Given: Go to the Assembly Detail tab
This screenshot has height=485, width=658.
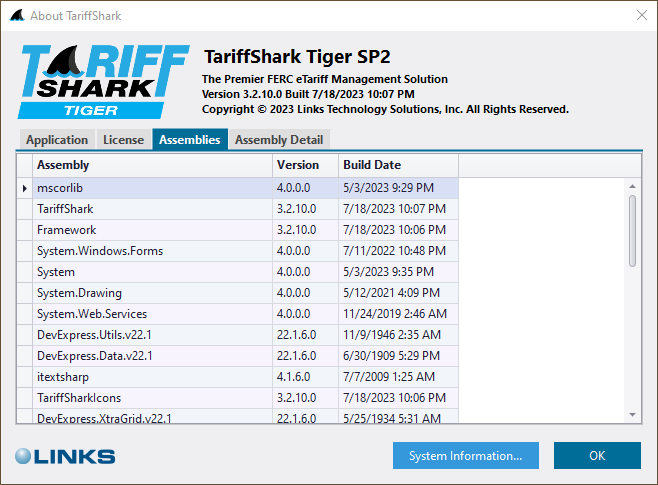Looking at the screenshot, I should (x=279, y=140).
